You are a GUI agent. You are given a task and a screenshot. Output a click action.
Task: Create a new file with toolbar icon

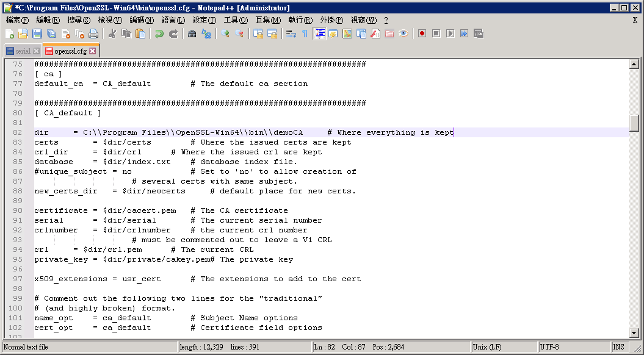9,34
